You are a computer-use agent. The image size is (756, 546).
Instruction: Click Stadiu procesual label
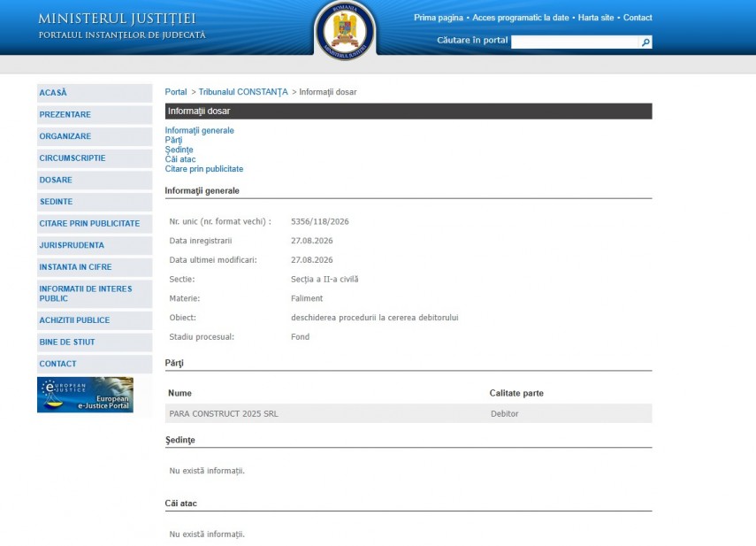point(202,337)
